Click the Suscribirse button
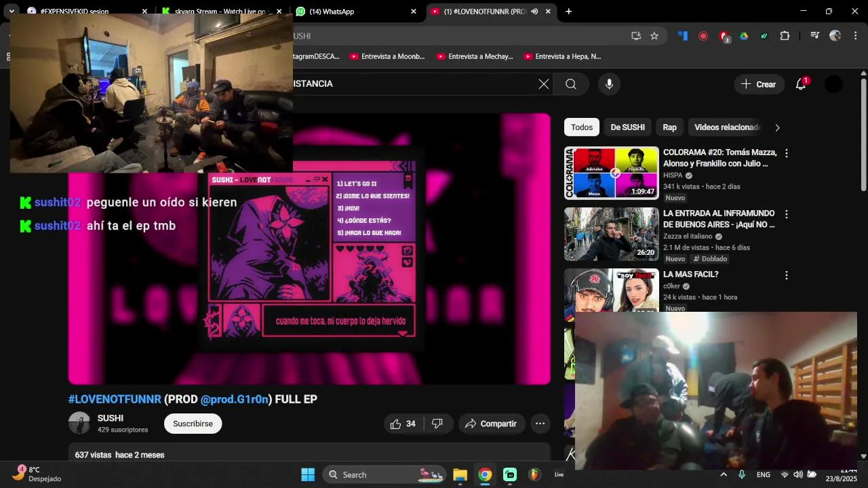The height and width of the screenshot is (488, 868). (193, 424)
